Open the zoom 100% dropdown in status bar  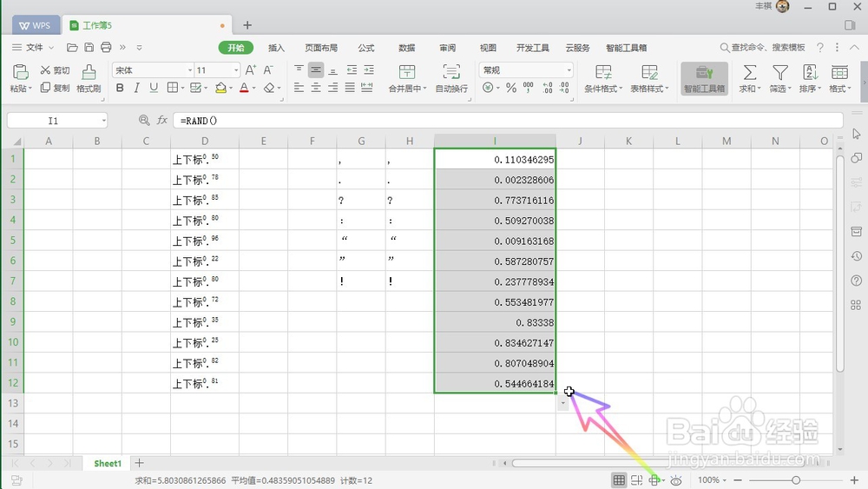coord(712,480)
